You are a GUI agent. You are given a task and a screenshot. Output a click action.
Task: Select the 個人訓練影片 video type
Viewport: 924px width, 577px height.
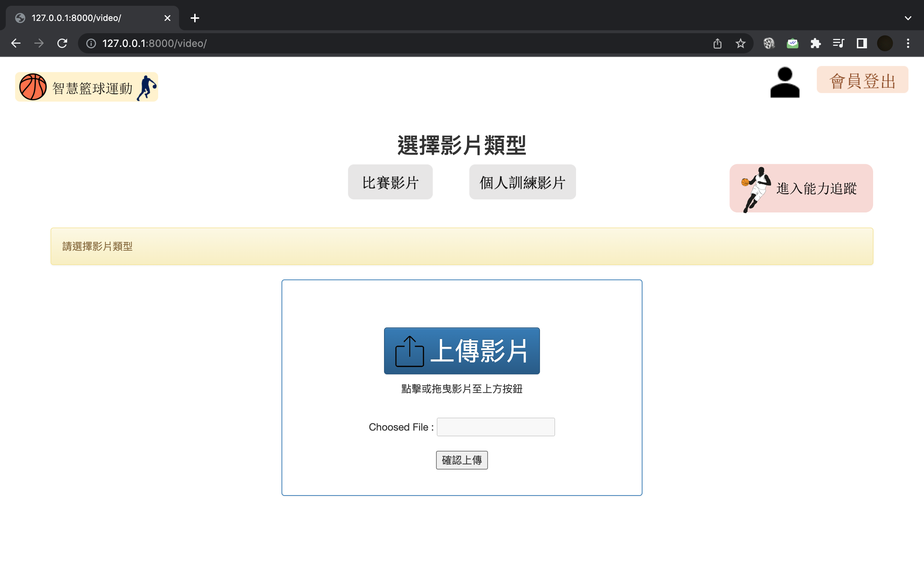[522, 182]
